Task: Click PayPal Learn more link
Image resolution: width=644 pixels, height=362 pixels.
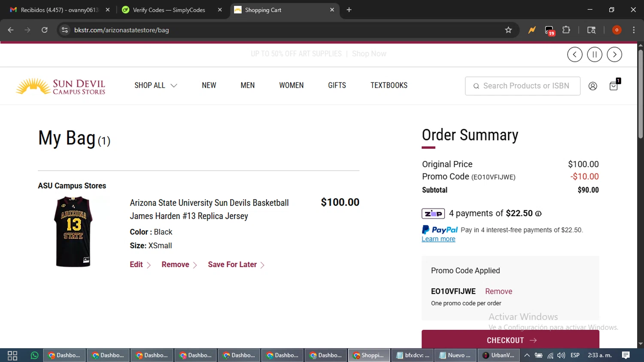Action: pos(438,239)
